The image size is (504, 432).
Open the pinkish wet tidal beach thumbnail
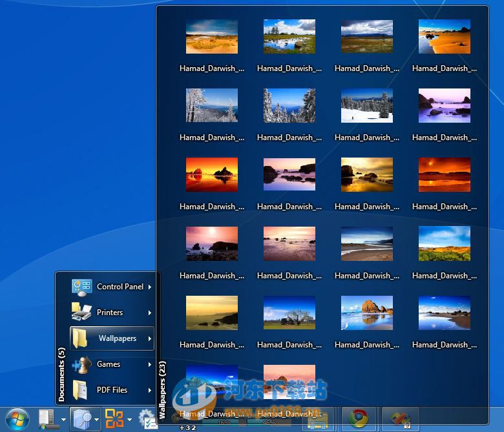(x=289, y=243)
